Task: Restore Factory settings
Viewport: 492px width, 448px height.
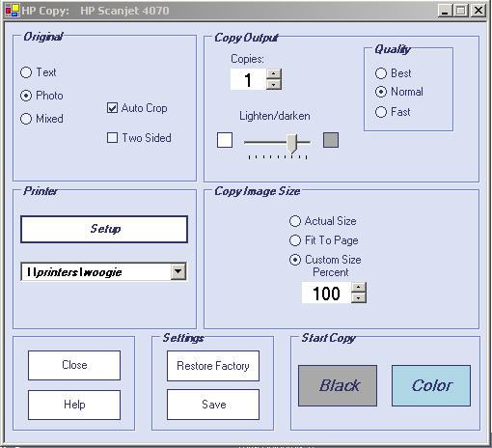Action: point(213,366)
